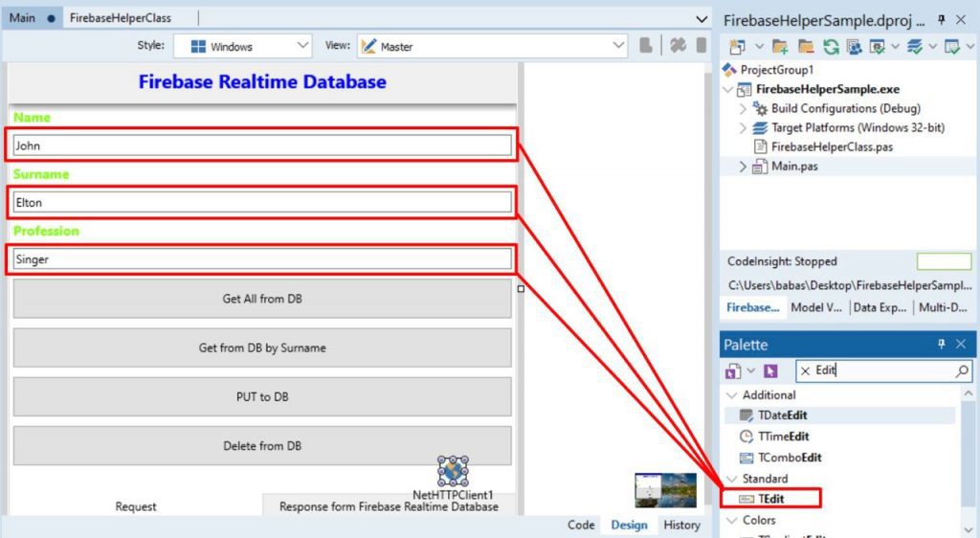Click the multi-device preview thumbnail
The image size is (980, 538).
pyautogui.click(x=666, y=490)
